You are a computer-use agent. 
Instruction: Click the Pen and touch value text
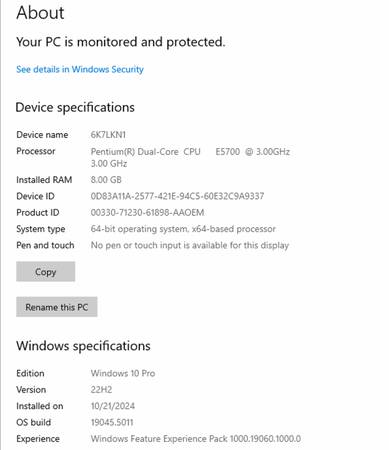tap(190, 245)
